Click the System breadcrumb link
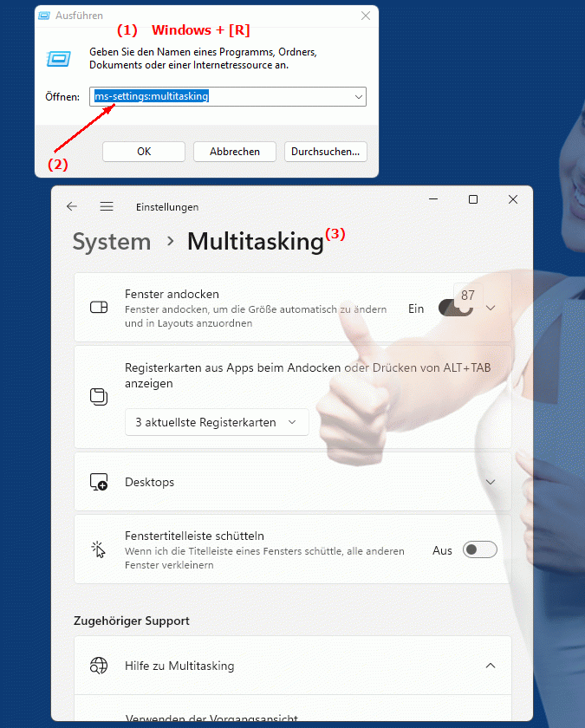Image resolution: width=585 pixels, height=728 pixels. pyautogui.click(x=112, y=242)
